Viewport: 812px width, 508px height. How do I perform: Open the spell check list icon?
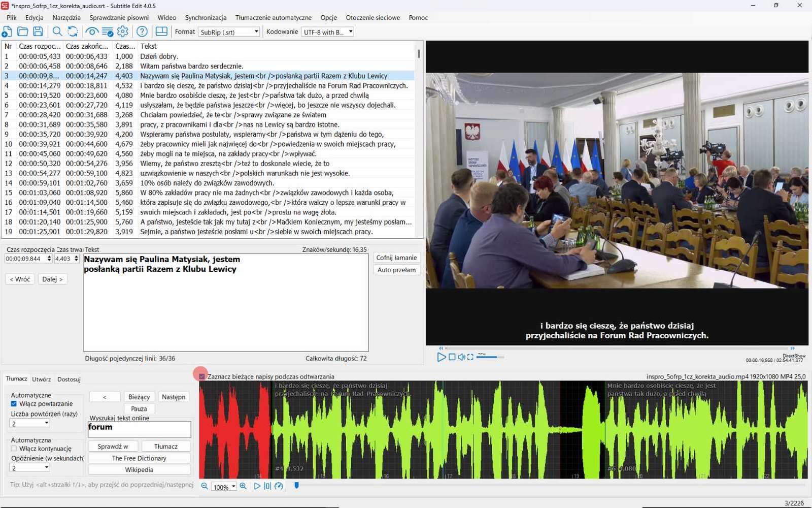tap(108, 31)
